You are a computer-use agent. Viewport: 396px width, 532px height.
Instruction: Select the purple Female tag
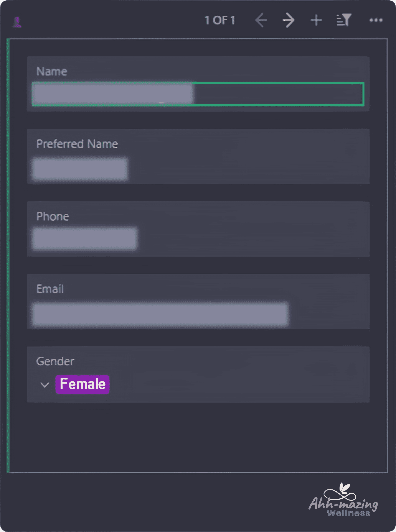click(x=82, y=384)
